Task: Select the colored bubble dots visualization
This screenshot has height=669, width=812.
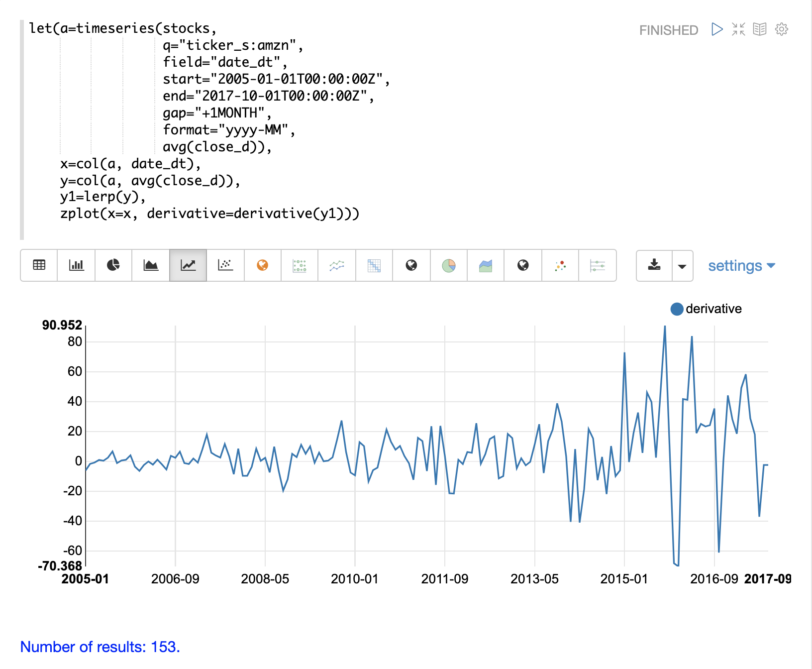Action: pyautogui.click(x=560, y=265)
